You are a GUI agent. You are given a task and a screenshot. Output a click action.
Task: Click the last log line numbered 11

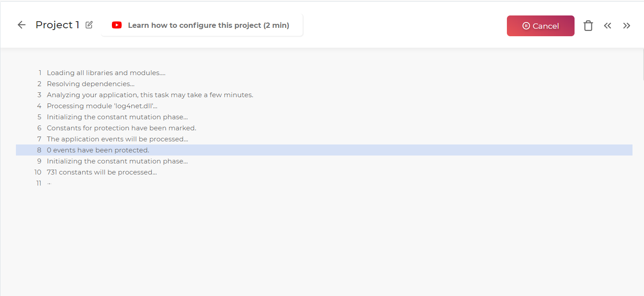click(x=49, y=183)
